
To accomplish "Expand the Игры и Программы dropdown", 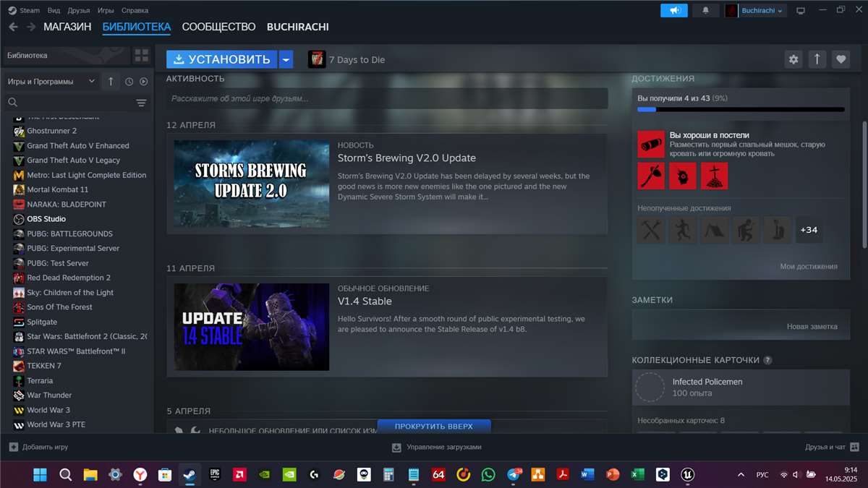I will click(x=51, y=82).
